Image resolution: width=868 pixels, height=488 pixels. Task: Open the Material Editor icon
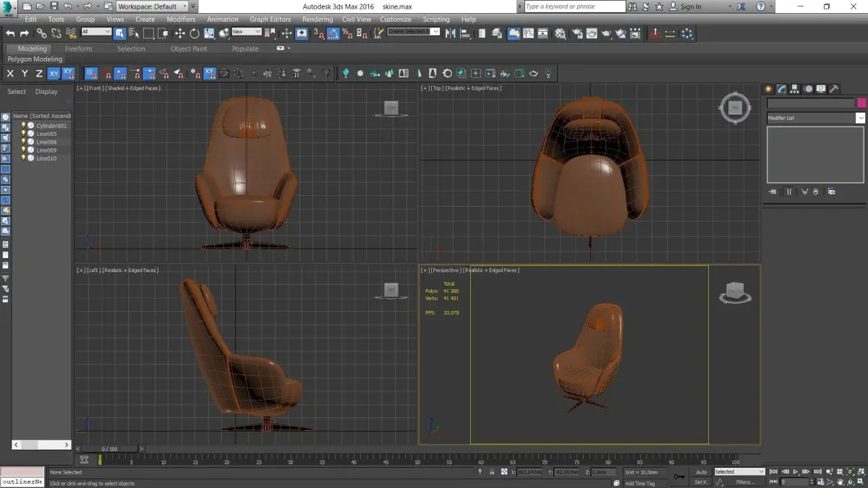560,33
